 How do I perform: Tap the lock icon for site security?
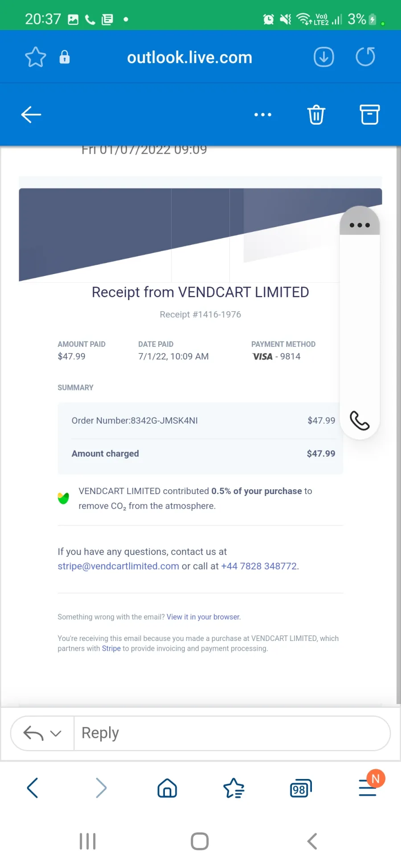[65, 57]
